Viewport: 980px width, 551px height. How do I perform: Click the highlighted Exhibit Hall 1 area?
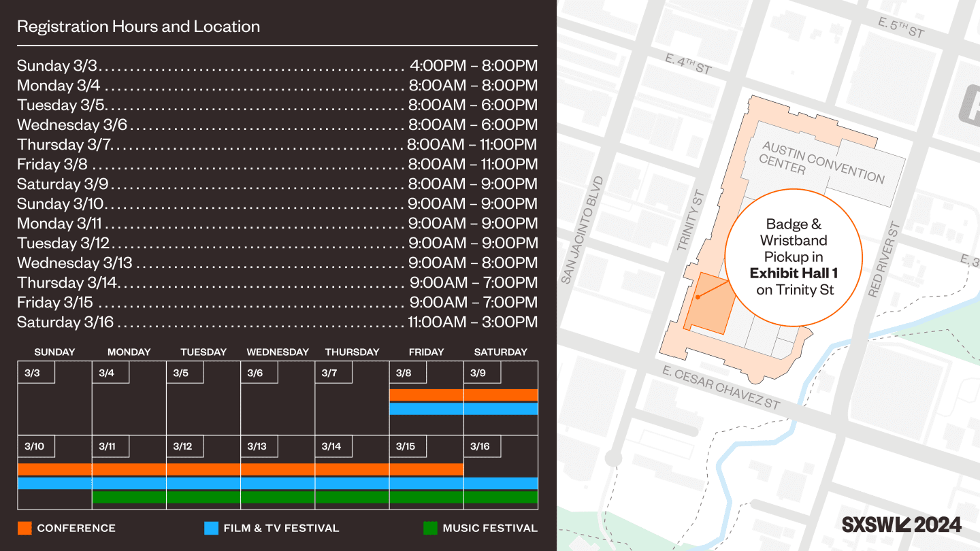tap(708, 303)
